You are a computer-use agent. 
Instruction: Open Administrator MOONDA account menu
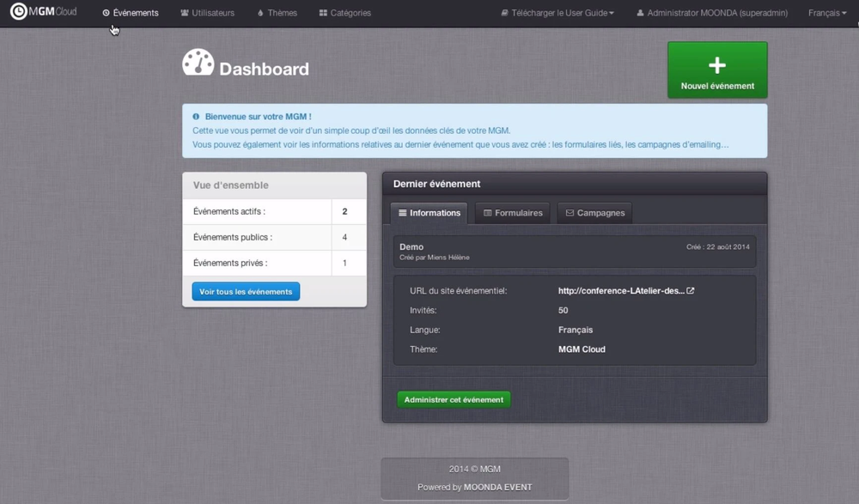point(712,13)
